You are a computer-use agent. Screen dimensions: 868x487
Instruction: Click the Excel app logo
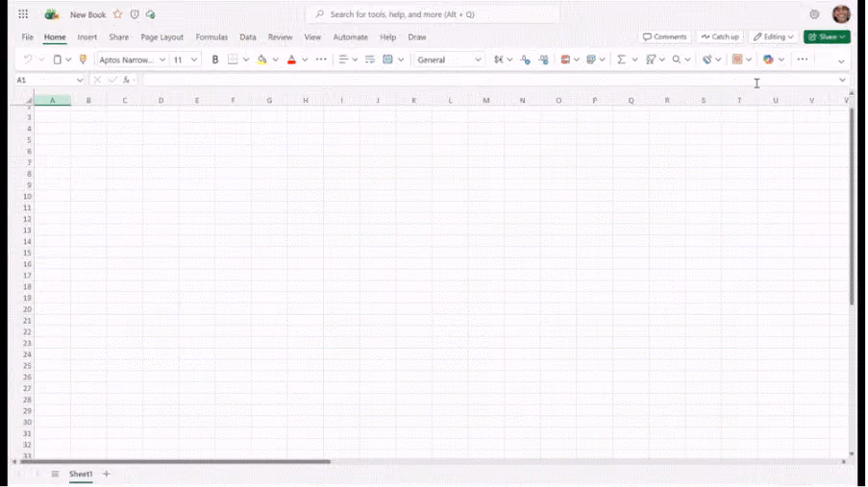click(x=52, y=14)
